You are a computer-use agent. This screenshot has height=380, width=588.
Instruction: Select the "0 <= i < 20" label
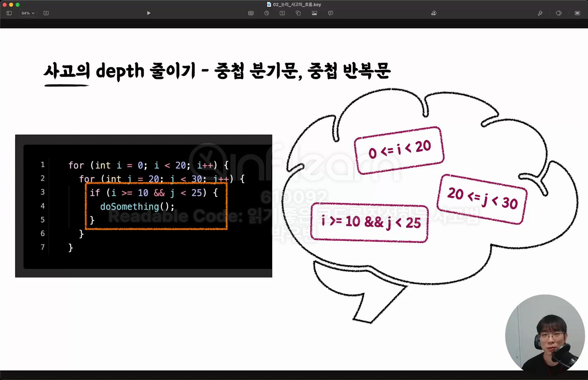(x=399, y=150)
